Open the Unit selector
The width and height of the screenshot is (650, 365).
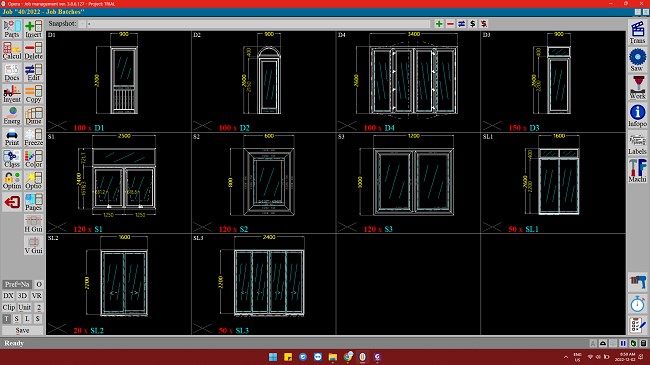(24, 307)
